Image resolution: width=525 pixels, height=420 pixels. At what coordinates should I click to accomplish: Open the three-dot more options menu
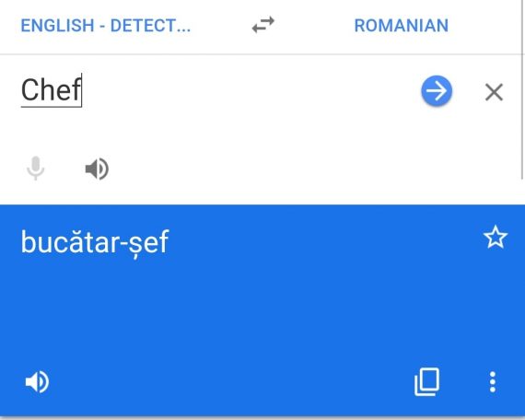493,382
